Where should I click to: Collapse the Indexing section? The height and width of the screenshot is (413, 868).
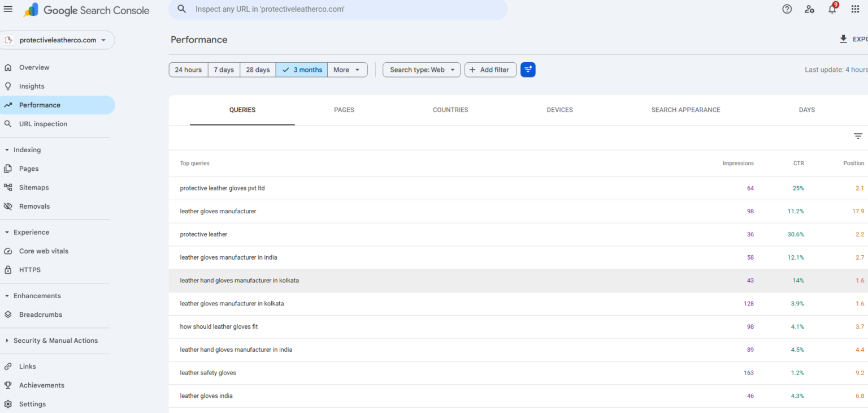click(7, 150)
